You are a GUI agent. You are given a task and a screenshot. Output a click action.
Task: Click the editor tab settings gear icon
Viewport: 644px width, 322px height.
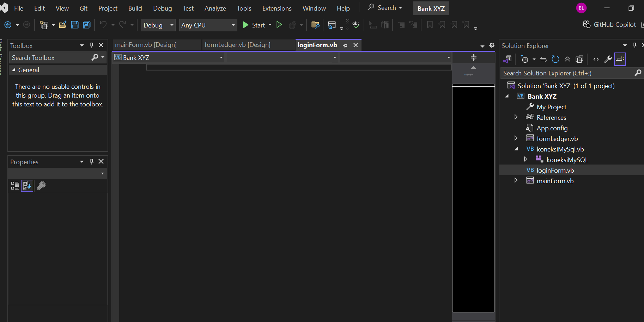pos(492,45)
